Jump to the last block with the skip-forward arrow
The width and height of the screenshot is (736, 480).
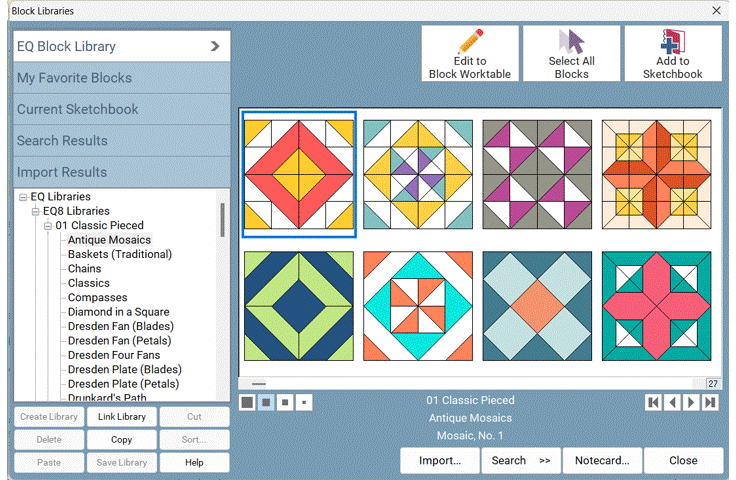click(x=710, y=402)
